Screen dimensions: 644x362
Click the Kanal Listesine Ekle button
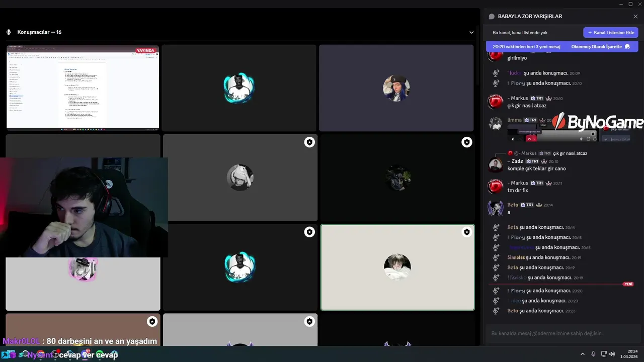(611, 33)
